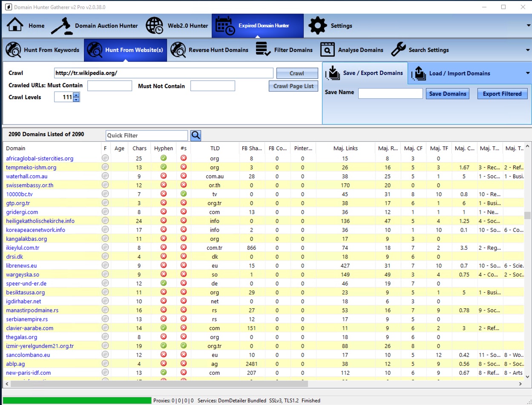Go to the Home house icon
The width and height of the screenshot is (532, 405).
(x=15, y=26)
